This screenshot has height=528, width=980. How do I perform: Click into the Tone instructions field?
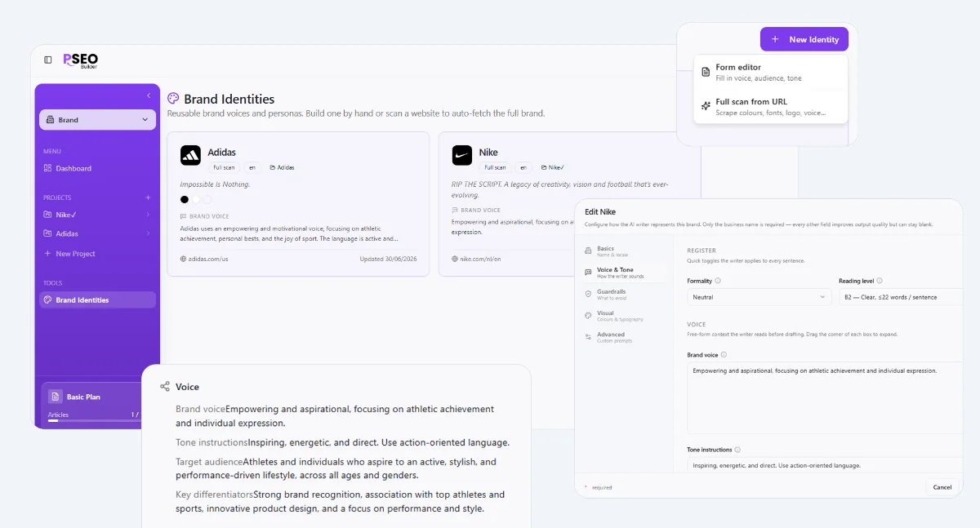(825, 465)
